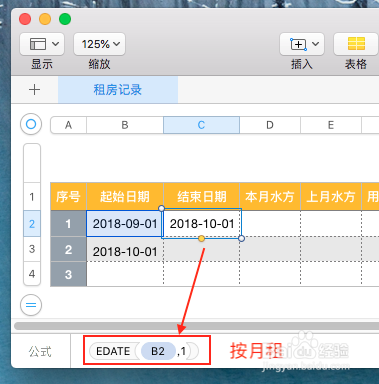Image resolution: width=379 pixels, height=384 pixels.
Task: Click the 上月水方 header cell
Action: [331, 197]
